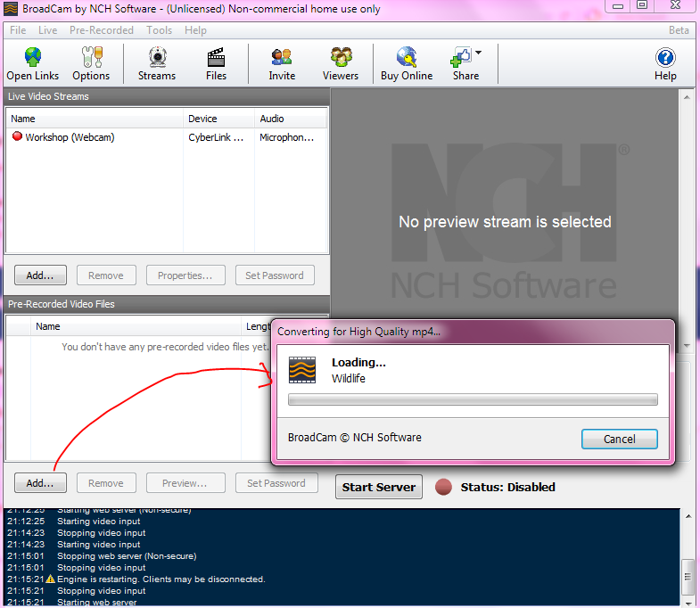Click the No preview stream is selected text

[x=505, y=221]
